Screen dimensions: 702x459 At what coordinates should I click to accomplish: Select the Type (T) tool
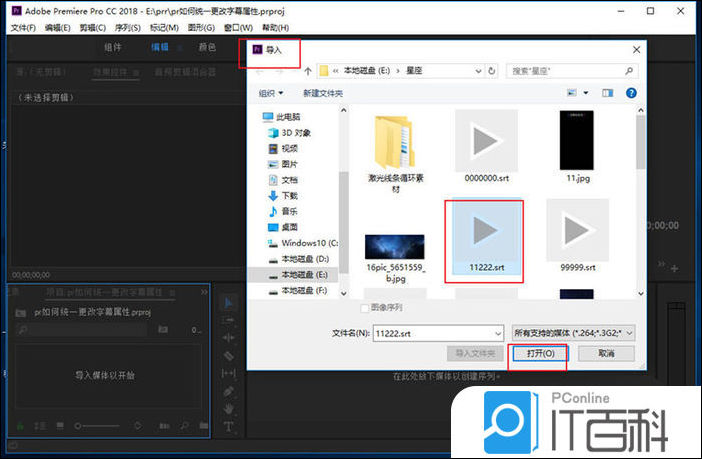click(x=228, y=426)
